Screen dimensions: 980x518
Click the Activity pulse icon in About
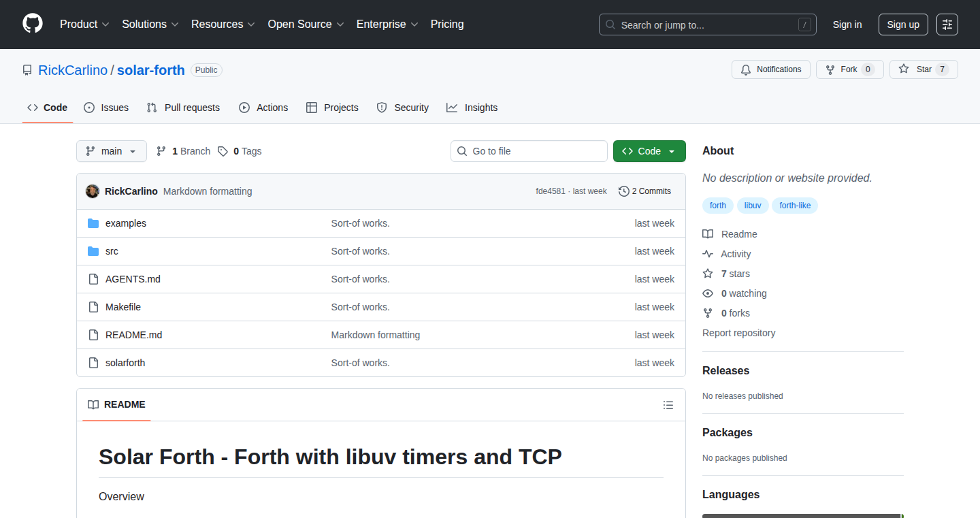tap(708, 254)
